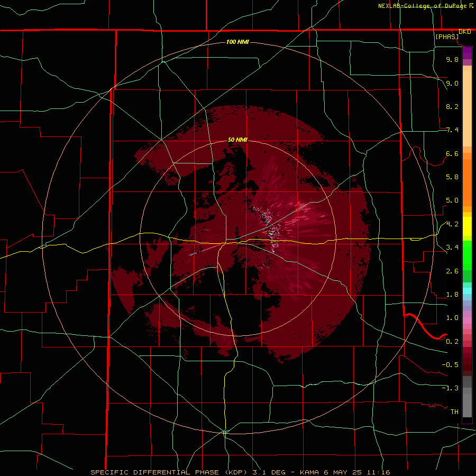Image resolution: width=476 pixels, height=476 pixels.
Task: Click the bright green segment of color bar
Action: 467,255
